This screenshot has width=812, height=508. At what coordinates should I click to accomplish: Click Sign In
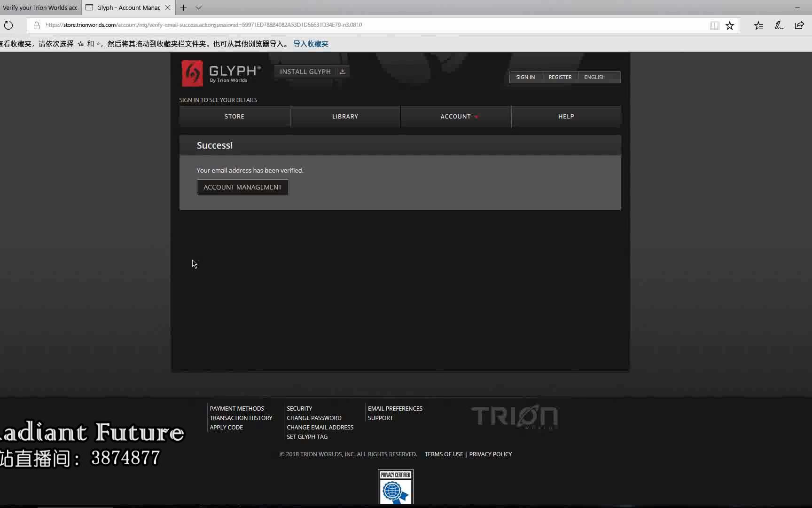525,77
